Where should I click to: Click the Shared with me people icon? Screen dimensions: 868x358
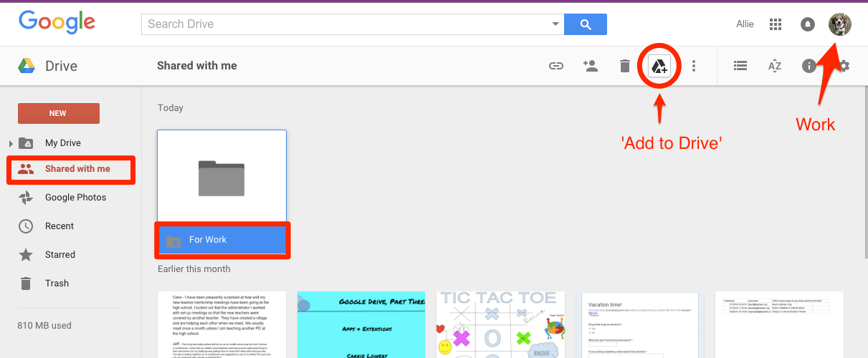pyautogui.click(x=26, y=169)
